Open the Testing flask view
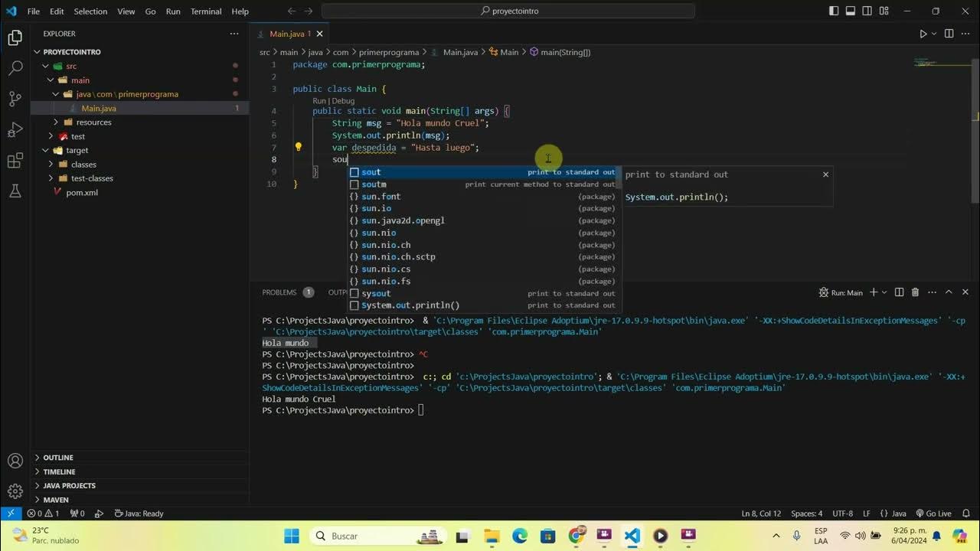Viewport: 980px width, 551px height. (15, 191)
